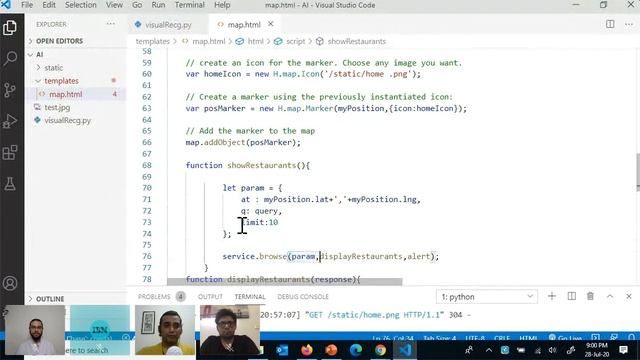Click the vertical editor scrollbar thumb
Image resolution: width=640 pixels, height=360 pixels.
pyautogui.click(x=638, y=172)
